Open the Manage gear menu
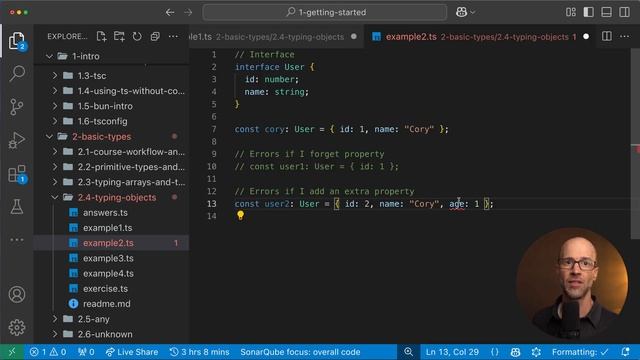The image size is (640, 360). pyautogui.click(x=17, y=327)
